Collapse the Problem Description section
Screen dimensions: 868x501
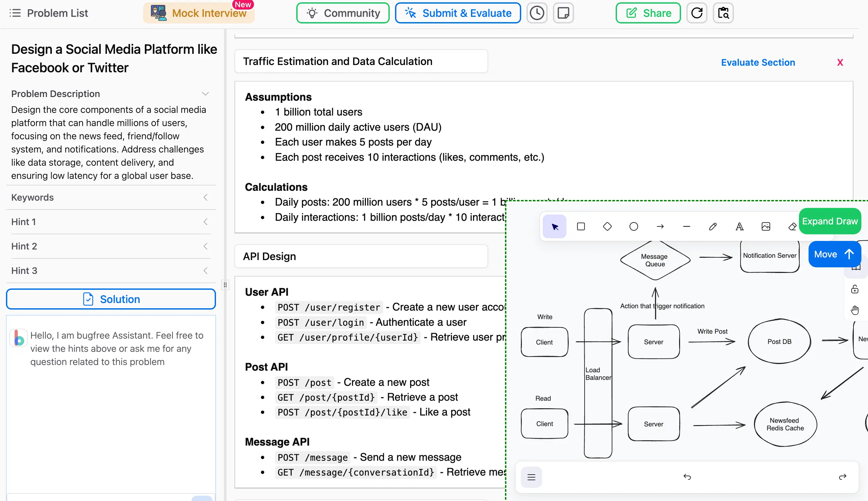click(x=205, y=94)
